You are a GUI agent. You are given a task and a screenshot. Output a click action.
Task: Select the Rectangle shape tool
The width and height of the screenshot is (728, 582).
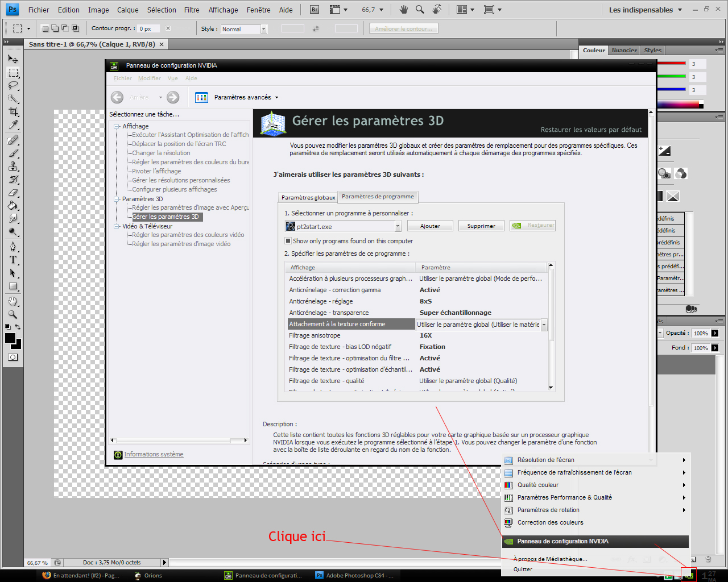click(x=13, y=286)
